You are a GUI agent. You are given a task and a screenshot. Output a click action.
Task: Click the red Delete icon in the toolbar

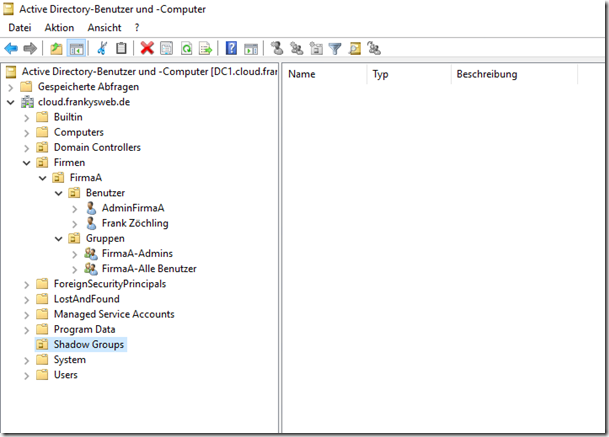(147, 48)
